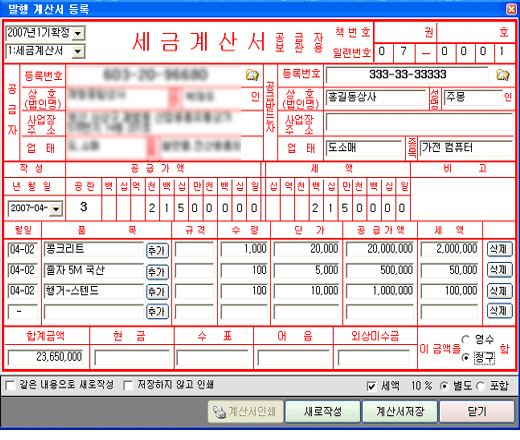Open the 1:세금계산서 type dropdown
Viewport: 520px width, 440px height.
pos(78,51)
